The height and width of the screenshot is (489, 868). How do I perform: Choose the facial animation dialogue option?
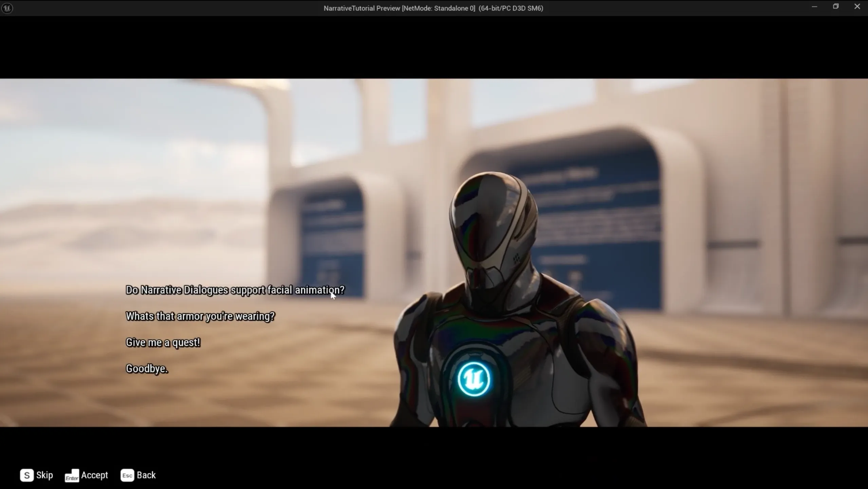[235, 290]
